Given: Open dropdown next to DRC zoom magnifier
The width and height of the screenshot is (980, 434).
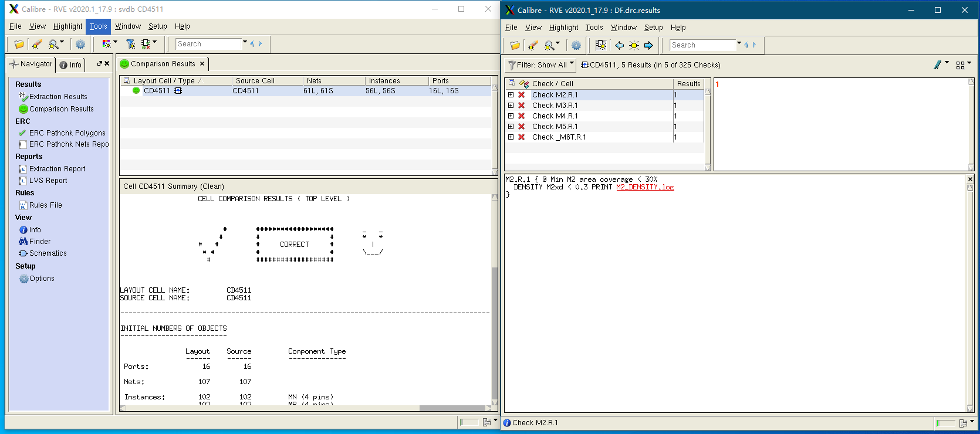Looking at the screenshot, I should click(558, 43).
